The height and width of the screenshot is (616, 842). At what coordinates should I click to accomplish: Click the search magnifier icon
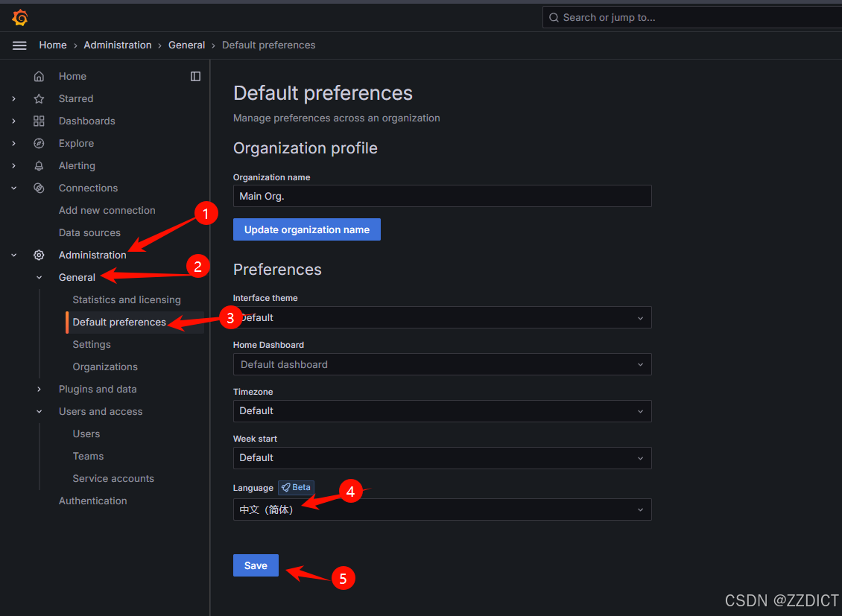(554, 18)
